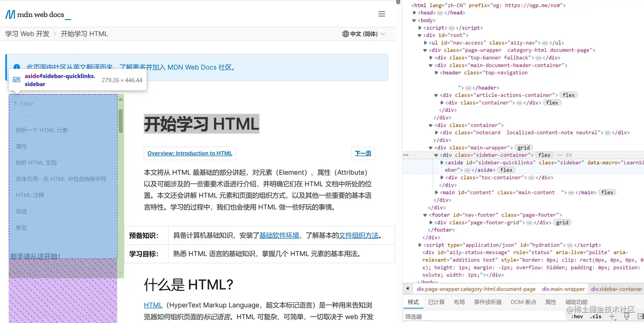This screenshot has width=644, height=323.
Task: Click the 筛选器 styles filter field
Action: tap(485, 317)
